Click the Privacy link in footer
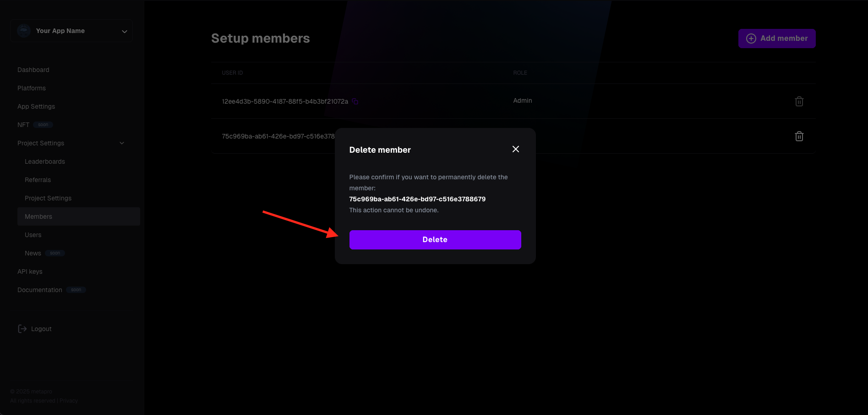Image resolution: width=868 pixels, height=415 pixels. (69, 401)
